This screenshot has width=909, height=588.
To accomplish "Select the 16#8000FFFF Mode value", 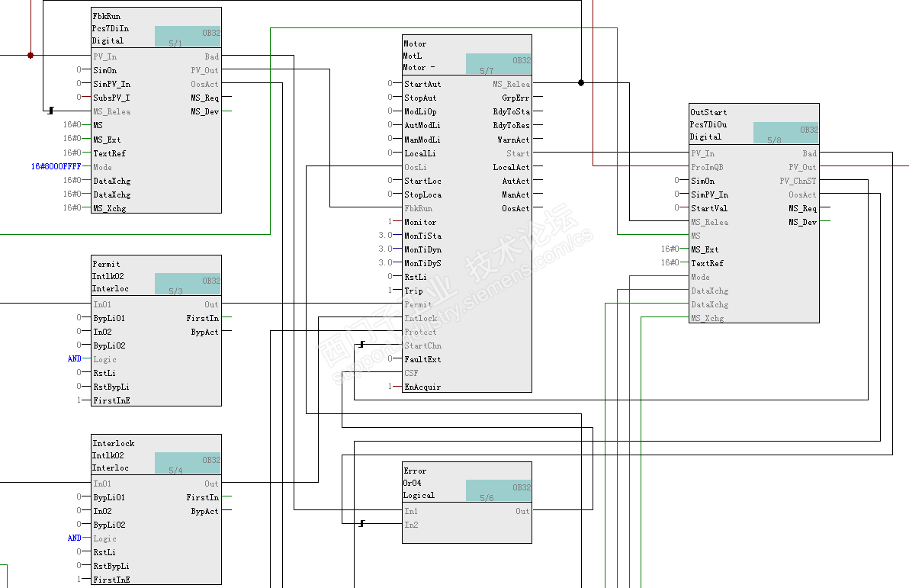I will point(56,166).
